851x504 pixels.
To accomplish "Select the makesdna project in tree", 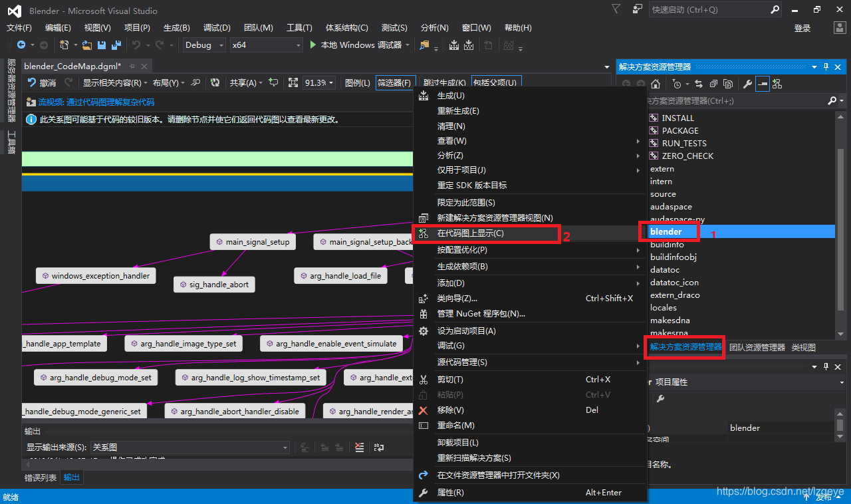I will click(670, 320).
